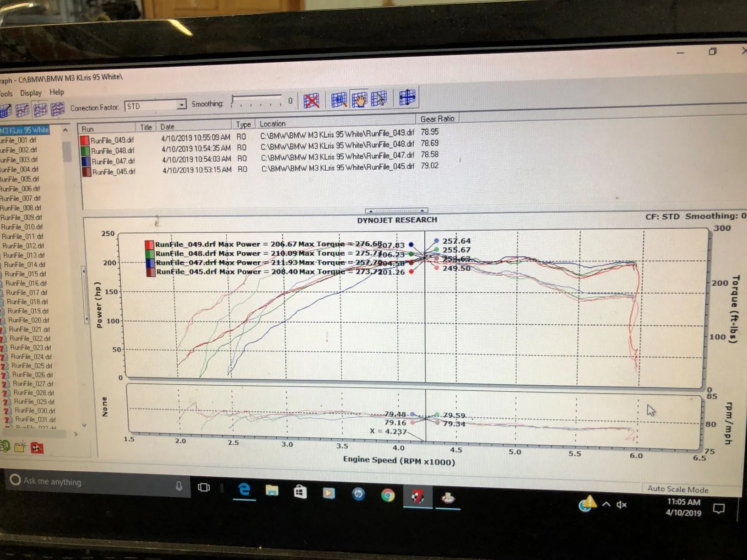Click the new folder icon below run list
The height and width of the screenshot is (560, 747).
coord(20,447)
